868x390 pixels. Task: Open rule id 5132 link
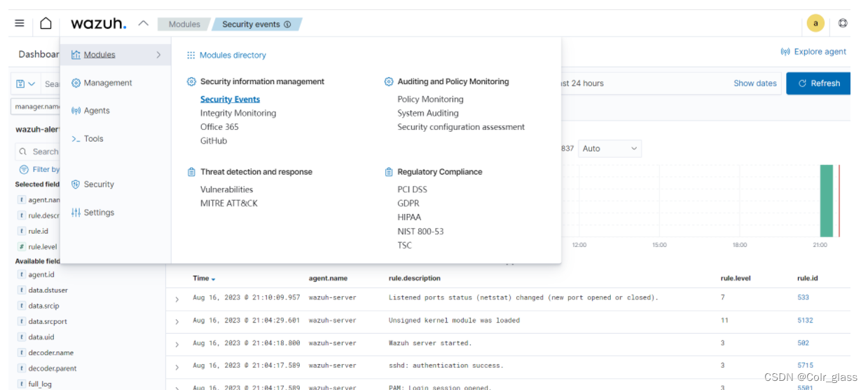[x=805, y=321]
